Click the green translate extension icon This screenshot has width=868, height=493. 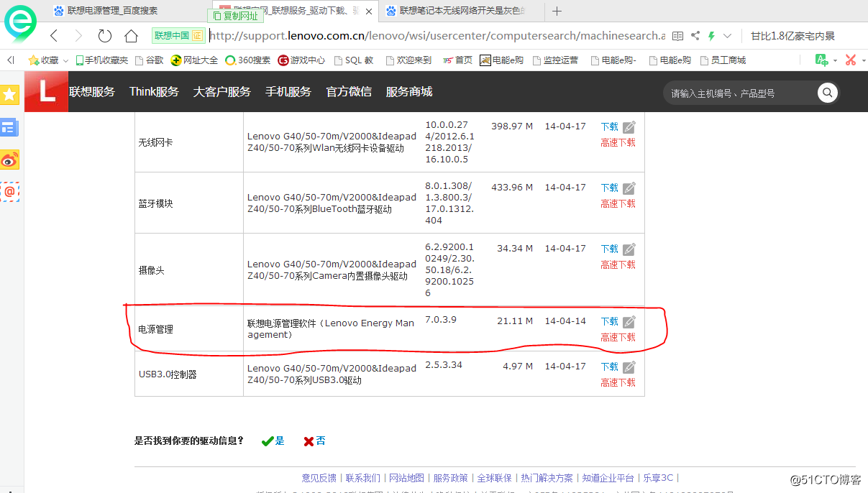pyautogui.click(x=822, y=60)
